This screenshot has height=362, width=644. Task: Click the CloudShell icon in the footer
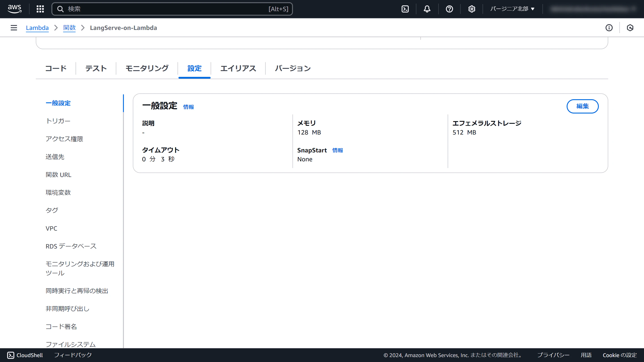click(11, 355)
